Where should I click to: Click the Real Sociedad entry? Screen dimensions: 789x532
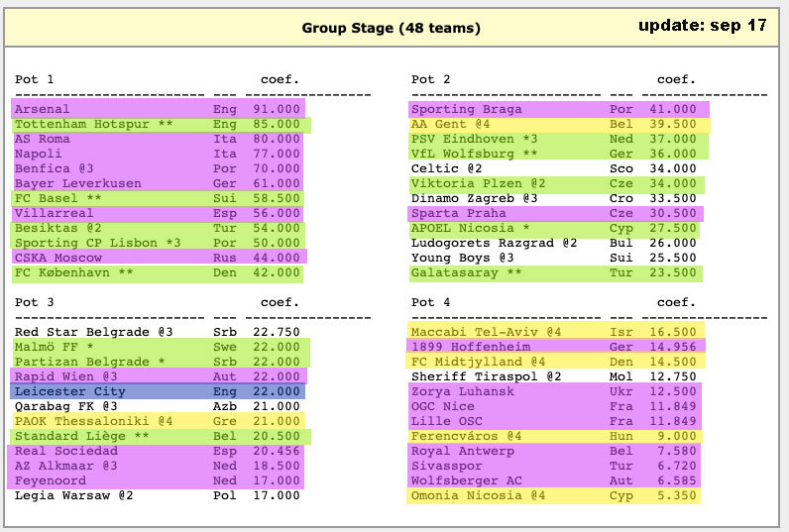click(x=158, y=451)
